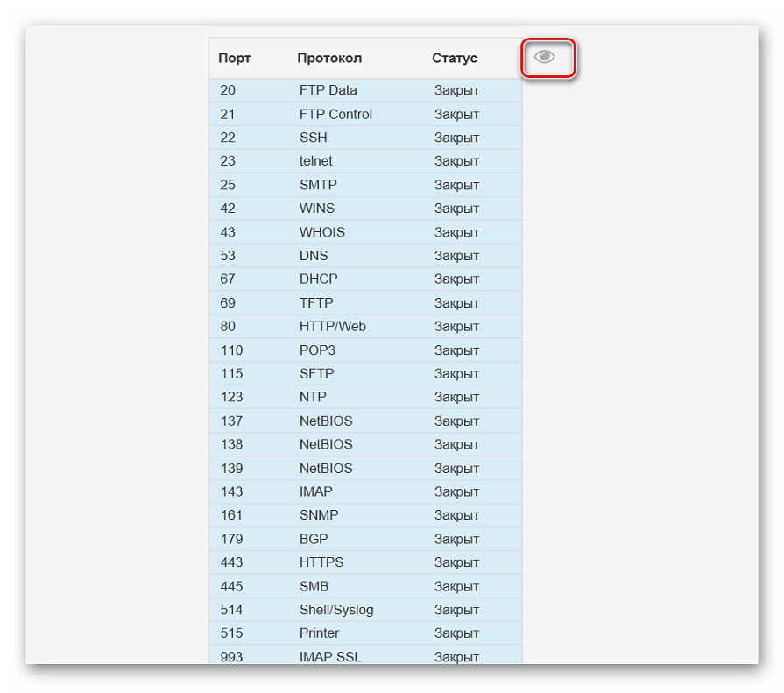Select the port 23 cell

[228, 161]
